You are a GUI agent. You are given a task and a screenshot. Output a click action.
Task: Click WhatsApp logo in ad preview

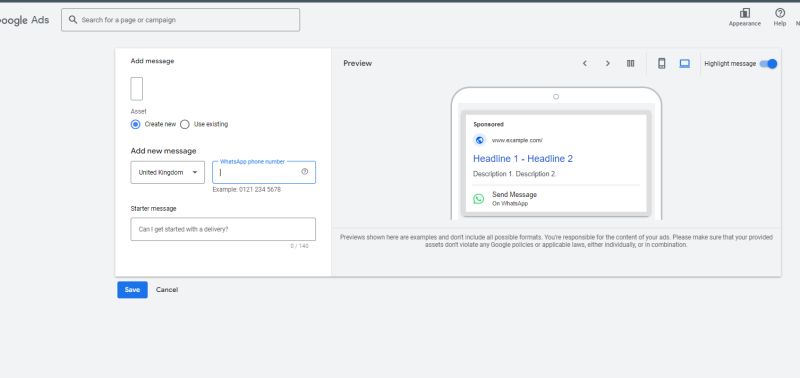coord(479,198)
